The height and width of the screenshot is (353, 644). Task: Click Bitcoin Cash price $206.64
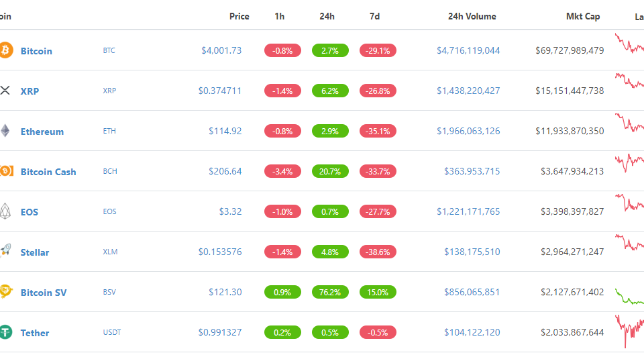225,171
